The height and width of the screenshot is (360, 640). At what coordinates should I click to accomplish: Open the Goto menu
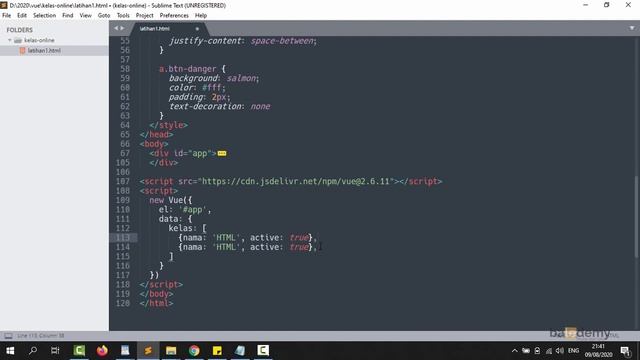[104, 16]
